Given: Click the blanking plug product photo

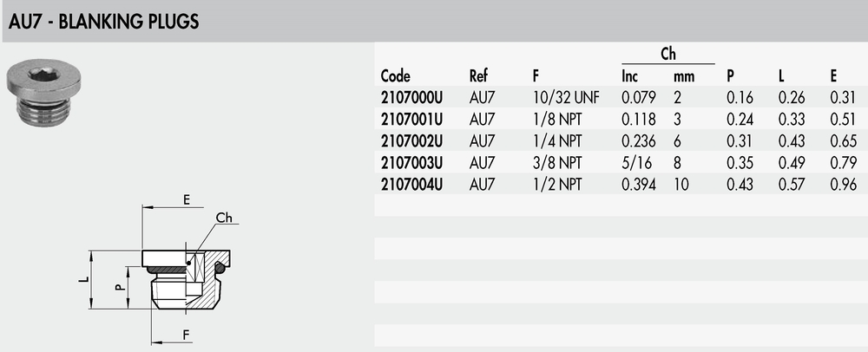Looking at the screenshot, I should [43, 95].
